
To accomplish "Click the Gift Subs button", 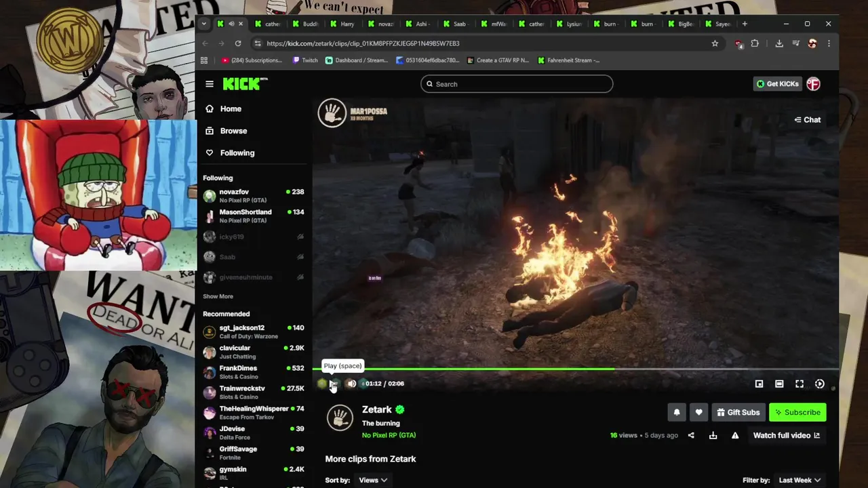I will tap(738, 412).
